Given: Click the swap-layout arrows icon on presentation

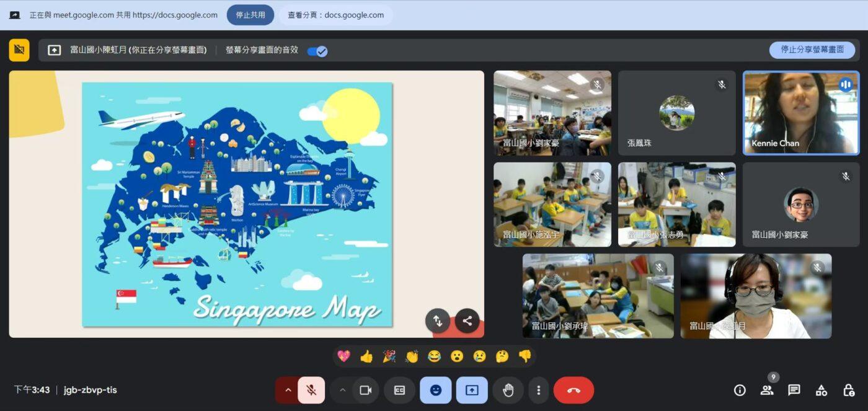Looking at the screenshot, I should click(x=438, y=320).
